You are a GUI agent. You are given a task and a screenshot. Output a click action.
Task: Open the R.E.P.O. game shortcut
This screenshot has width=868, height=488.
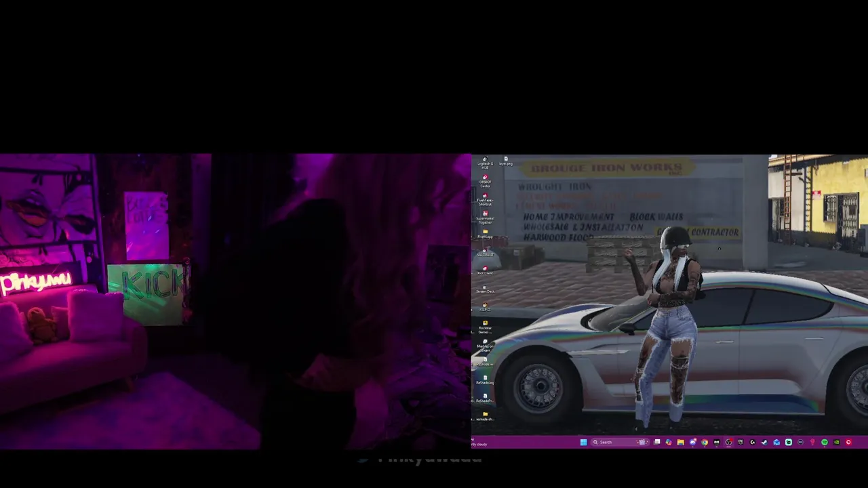(485, 307)
